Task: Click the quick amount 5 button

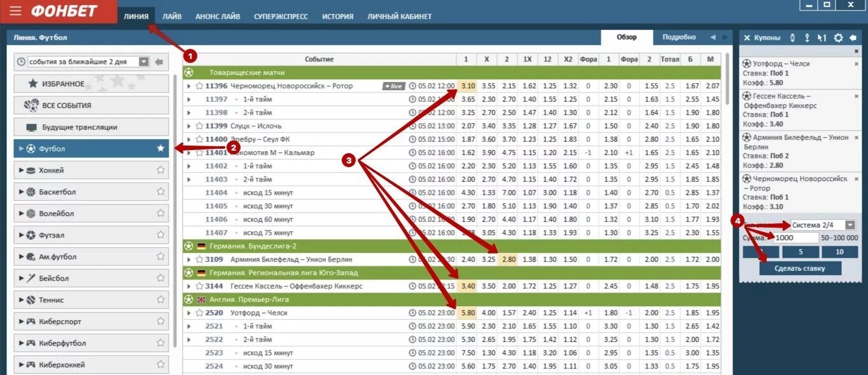Action: click(800, 252)
